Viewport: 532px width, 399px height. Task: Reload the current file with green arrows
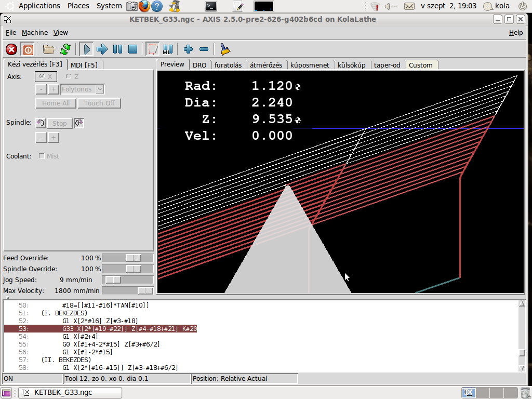[65, 49]
